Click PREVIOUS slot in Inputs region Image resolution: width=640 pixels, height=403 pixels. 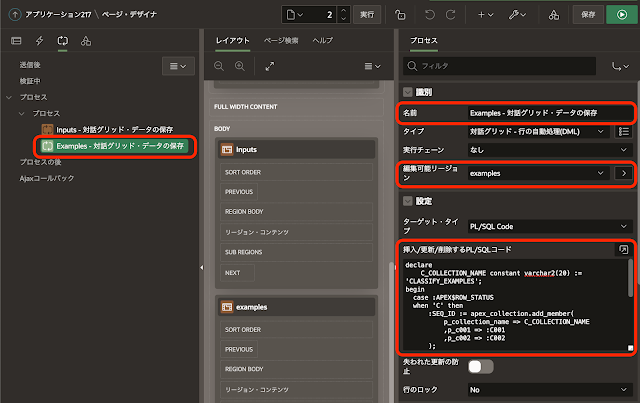coord(239,192)
